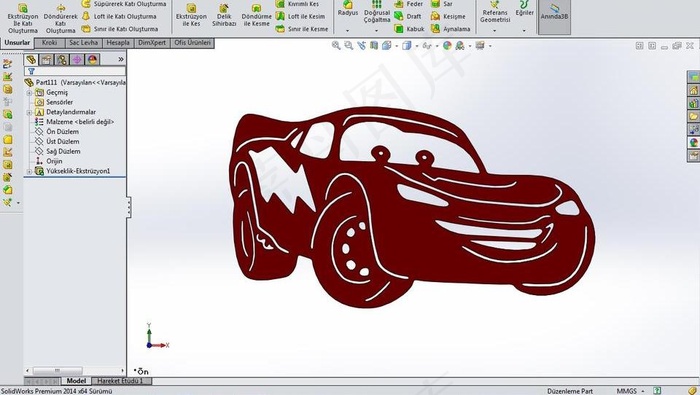700x395 pixels.
Task: Switch to PropertyManager panel tab
Action: click(x=46, y=59)
